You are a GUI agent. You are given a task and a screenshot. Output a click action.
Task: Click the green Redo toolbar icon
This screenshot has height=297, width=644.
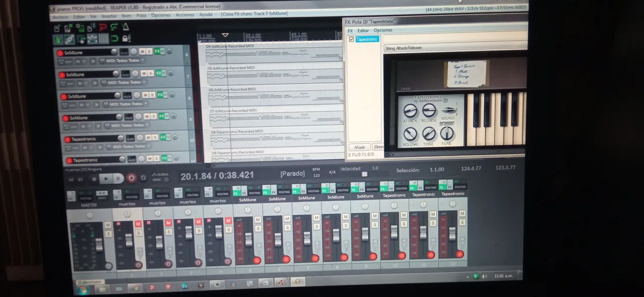coord(114,28)
